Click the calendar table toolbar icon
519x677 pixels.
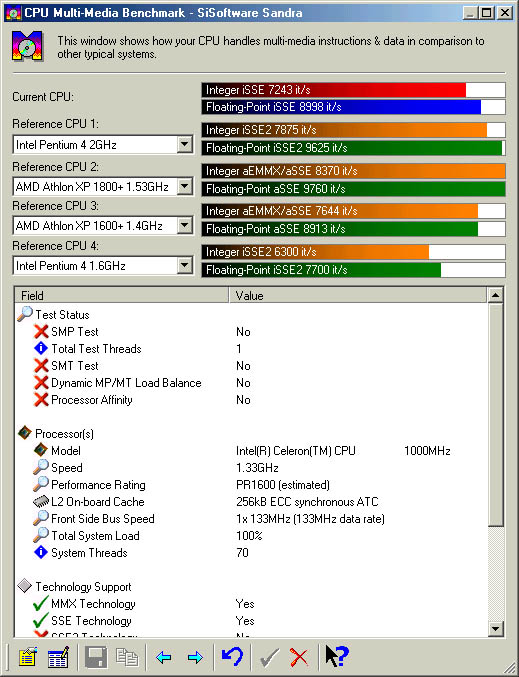tap(58, 658)
